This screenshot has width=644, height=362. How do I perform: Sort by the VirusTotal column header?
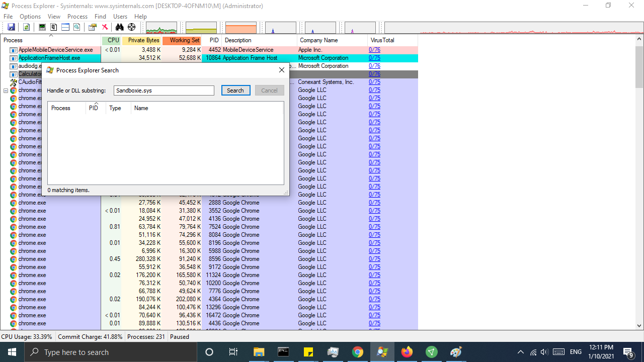393,40
